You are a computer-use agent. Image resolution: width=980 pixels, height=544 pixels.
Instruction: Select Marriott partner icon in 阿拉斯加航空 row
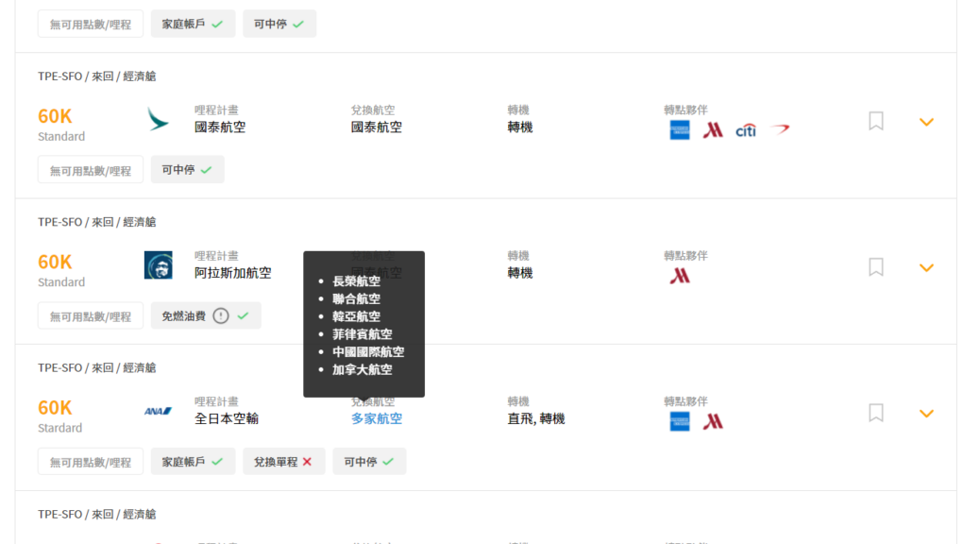pos(680,276)
